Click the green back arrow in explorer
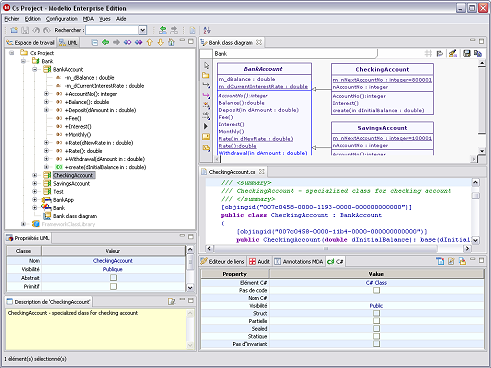Screen dimensions: 491x368 [x=106, y=42]
